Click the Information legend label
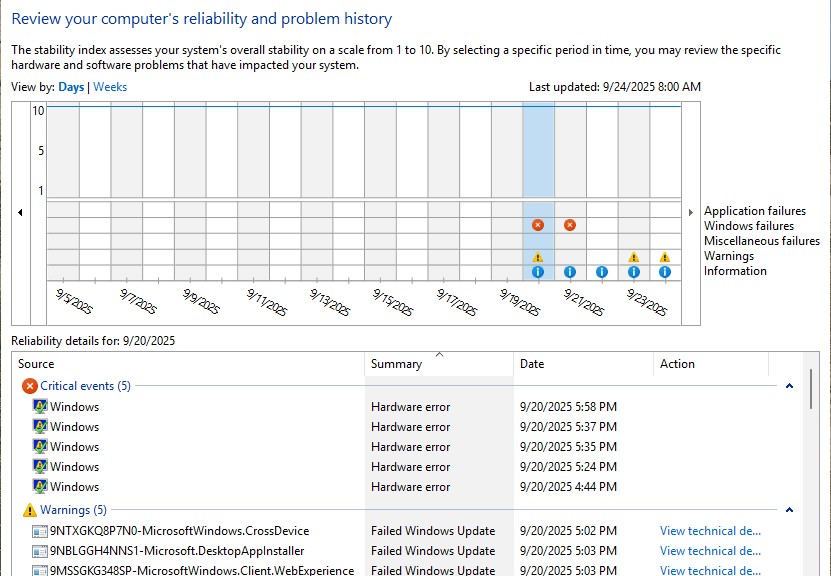The height and width of the screenshot is (576, 831). coord(735,271)
